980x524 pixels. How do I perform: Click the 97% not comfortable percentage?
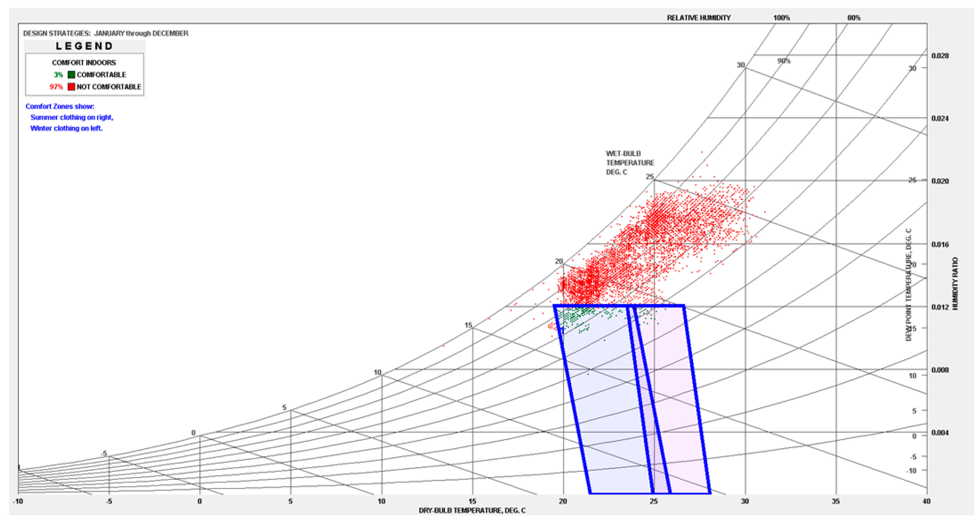[x=56, y=87]
